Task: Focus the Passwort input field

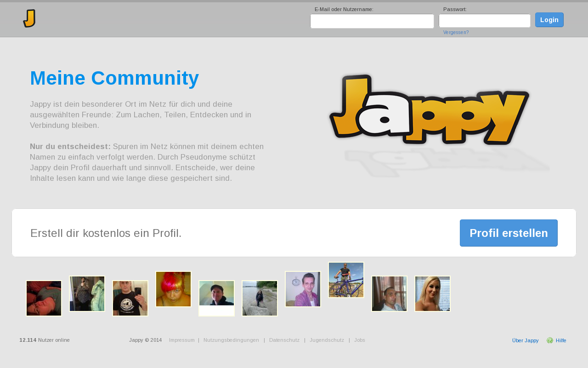Action: [x=485, y=21]
